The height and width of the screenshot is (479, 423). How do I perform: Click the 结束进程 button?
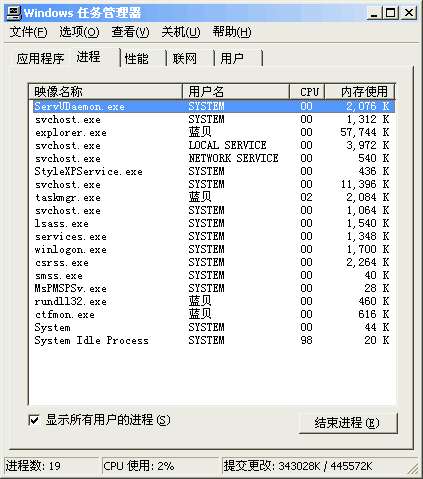pyautogui.click(x=348, y=423)
